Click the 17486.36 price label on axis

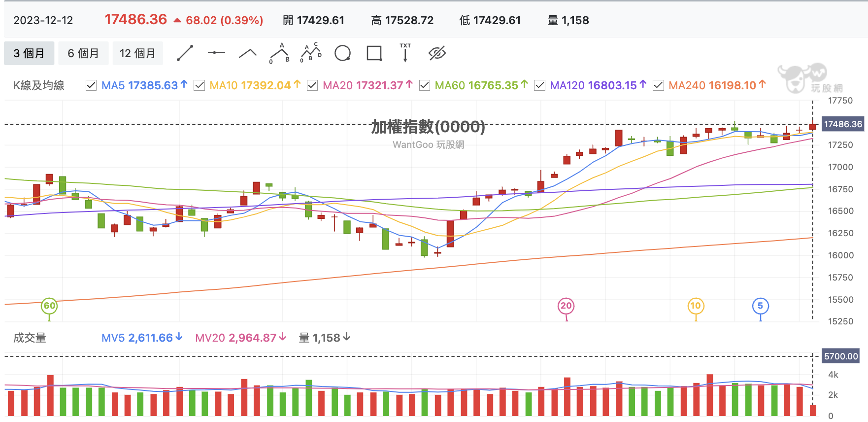coord(843,124)
